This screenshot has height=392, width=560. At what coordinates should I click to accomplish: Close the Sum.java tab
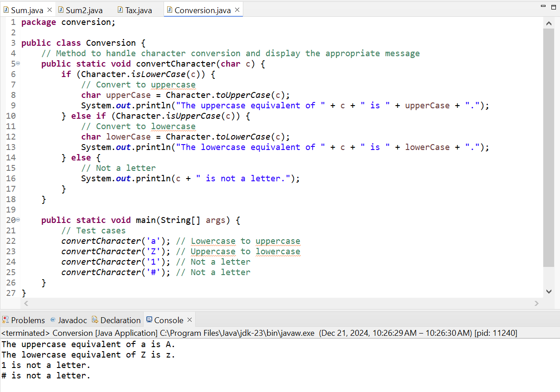pyautogui.click(x=49, y=10)
